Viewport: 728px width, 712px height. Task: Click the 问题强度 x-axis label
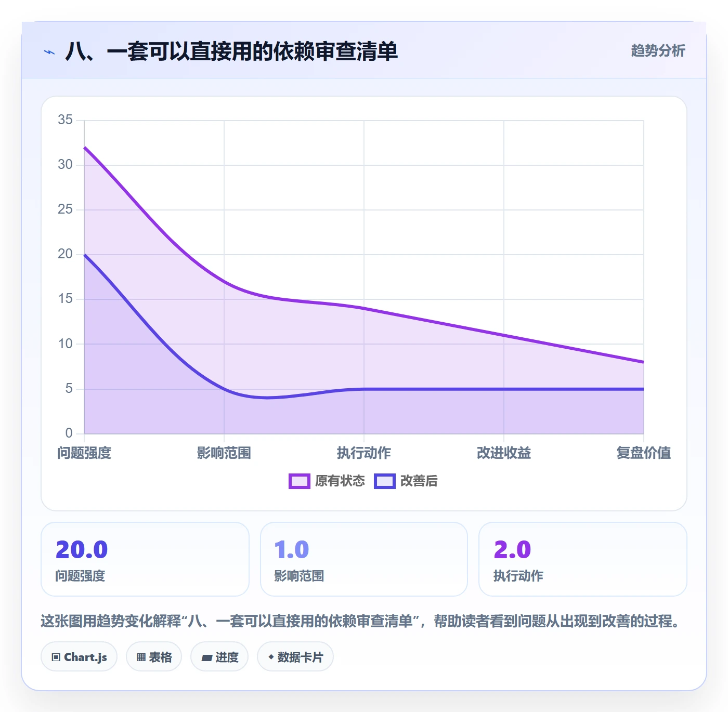point(84,453)
